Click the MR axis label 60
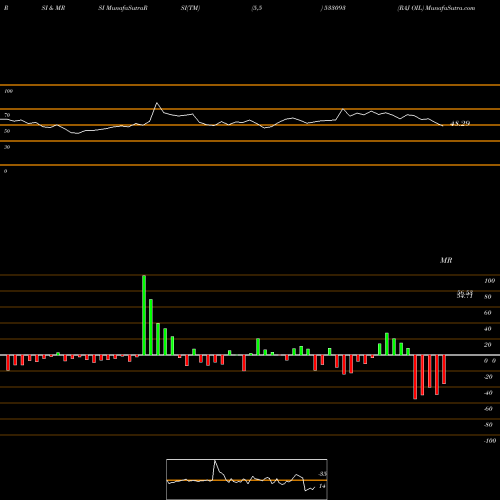 (488, 313)
